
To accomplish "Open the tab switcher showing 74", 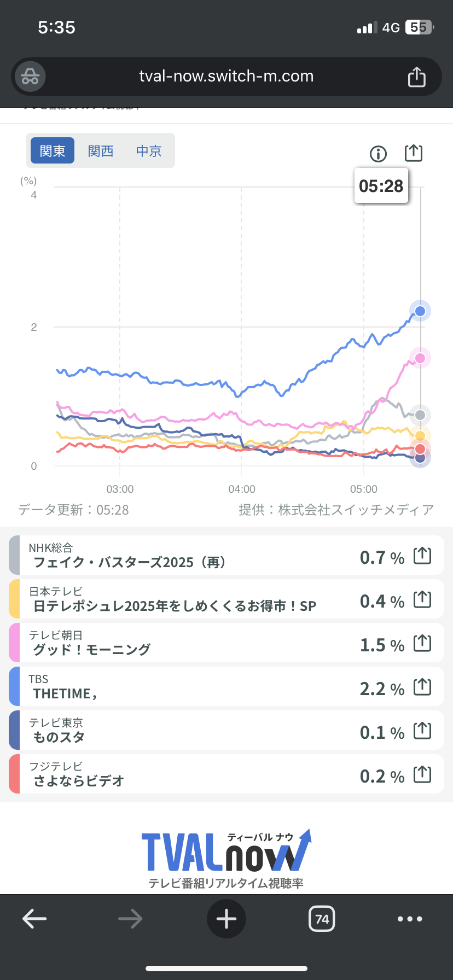I will pyautogui.click(x=322, y=919).
